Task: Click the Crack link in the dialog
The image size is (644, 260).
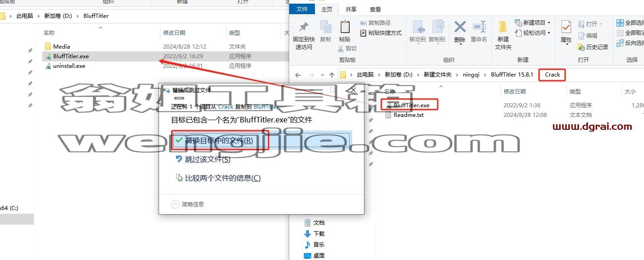Action: tap(226, 106)
